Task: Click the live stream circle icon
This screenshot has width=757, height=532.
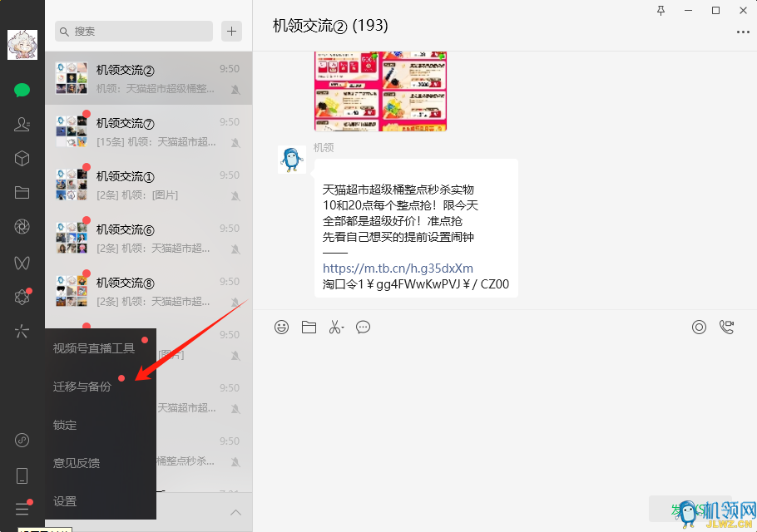Action: (x=699, y=327)
